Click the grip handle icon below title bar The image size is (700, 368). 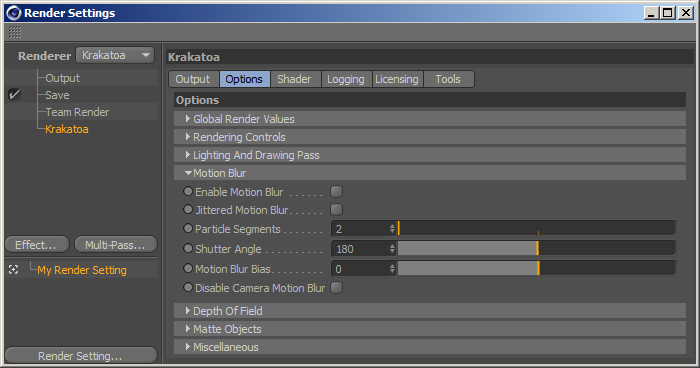click(x=15, y=32)
